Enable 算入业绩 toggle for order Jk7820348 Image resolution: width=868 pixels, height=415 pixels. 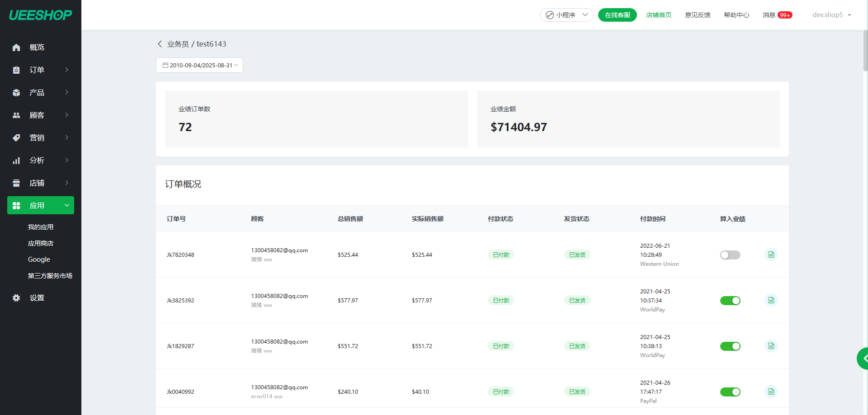[730, 255]
